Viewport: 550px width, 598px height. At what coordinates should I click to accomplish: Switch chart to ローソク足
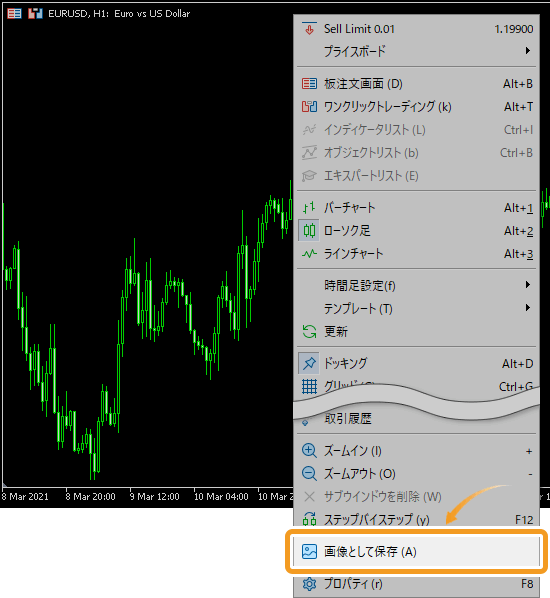coord(416,231)
